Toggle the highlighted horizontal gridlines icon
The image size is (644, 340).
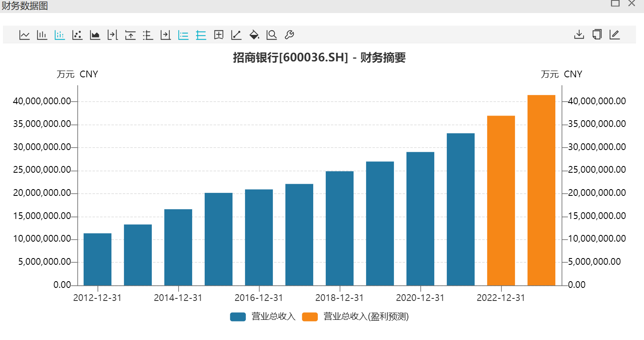[x=201, y=35]
